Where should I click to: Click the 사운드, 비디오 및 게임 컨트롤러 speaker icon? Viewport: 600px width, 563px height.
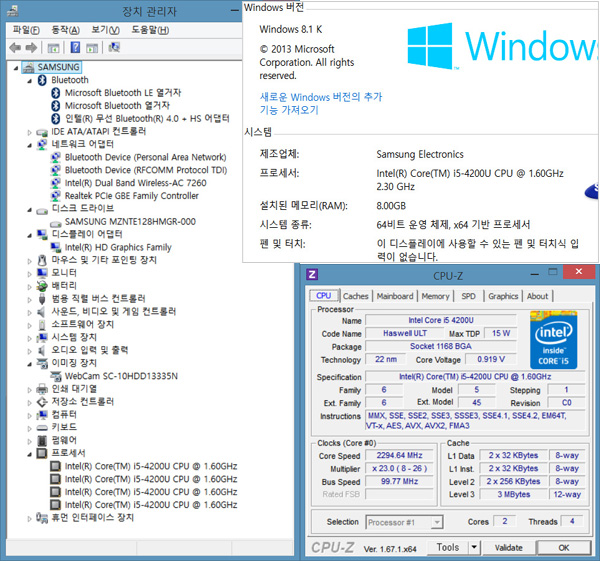point(41,312)
